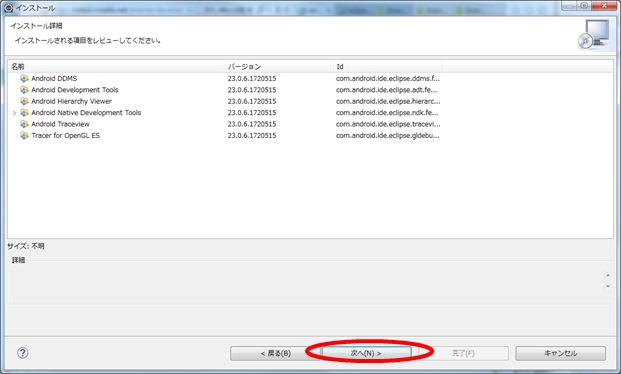Click the com.android.ide.eclipse.gldebu... Id cell
The height and width of the screenshot is (374, 621).
click(x=388, y=135)
